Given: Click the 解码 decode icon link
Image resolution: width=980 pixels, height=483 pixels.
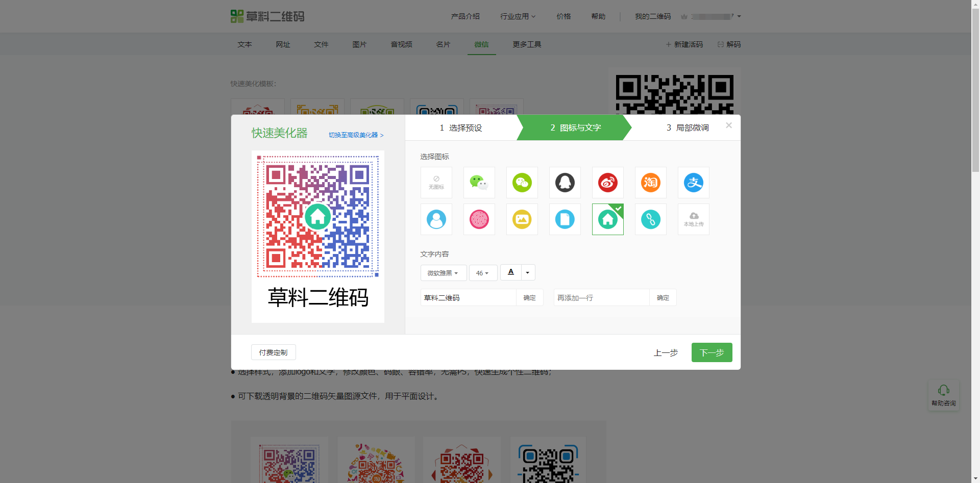Looking at the screenshot, I should 729,44.
